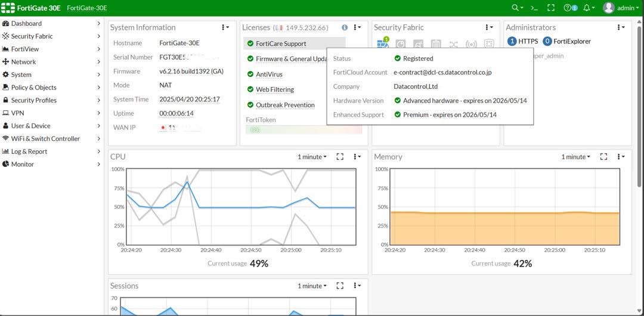Screen dimensions: 644x316
Task: Expand the FortiView menu
Action: pos(51,49)
